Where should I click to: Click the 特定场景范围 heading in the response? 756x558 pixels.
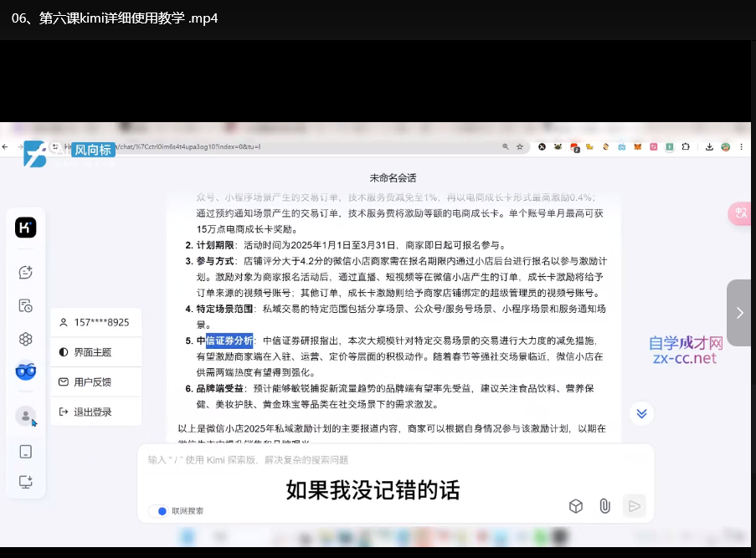(224, 309)
